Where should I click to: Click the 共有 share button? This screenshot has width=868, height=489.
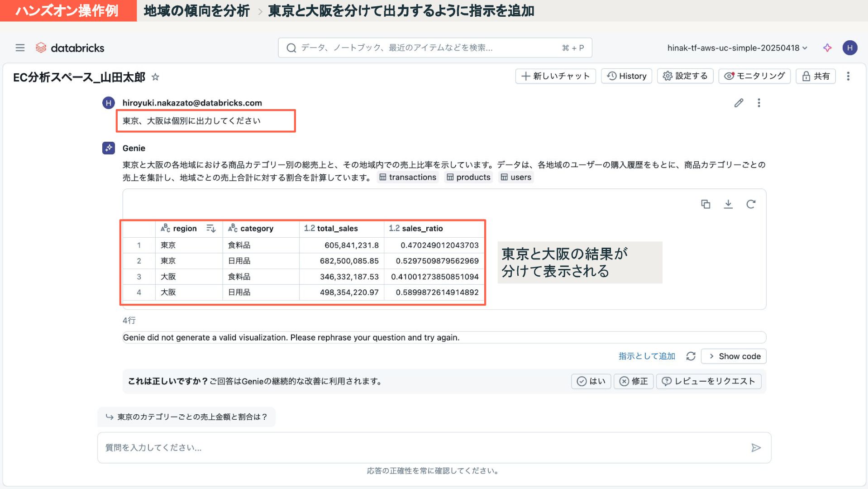[816, 76]
